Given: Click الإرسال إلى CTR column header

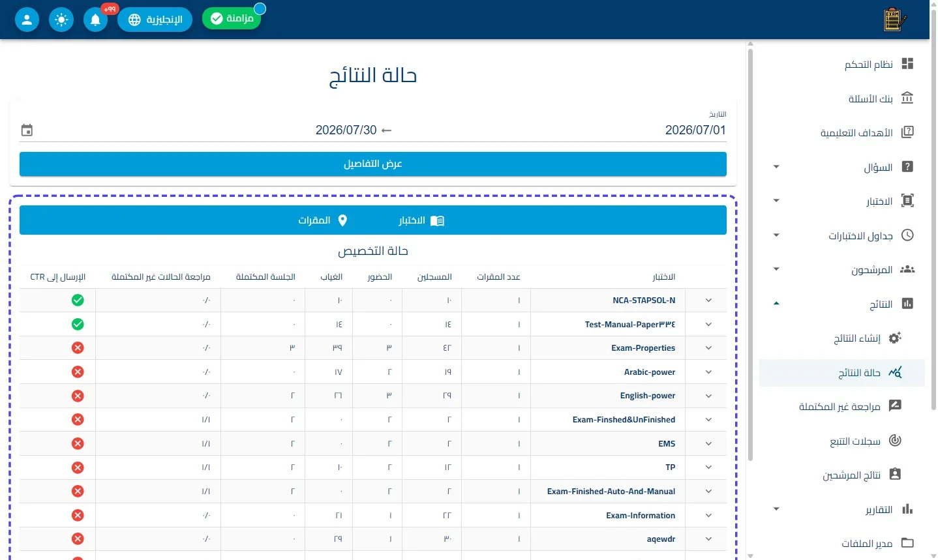Looking at the screenshot, I should tap(58, 277).
